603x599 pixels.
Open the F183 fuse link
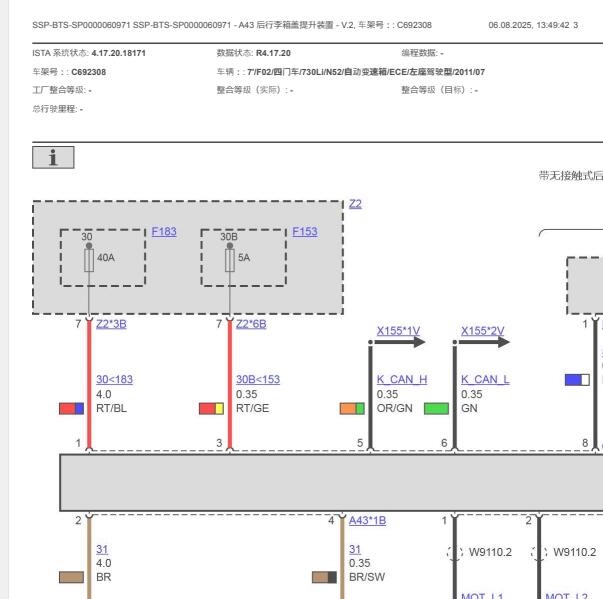164,231
